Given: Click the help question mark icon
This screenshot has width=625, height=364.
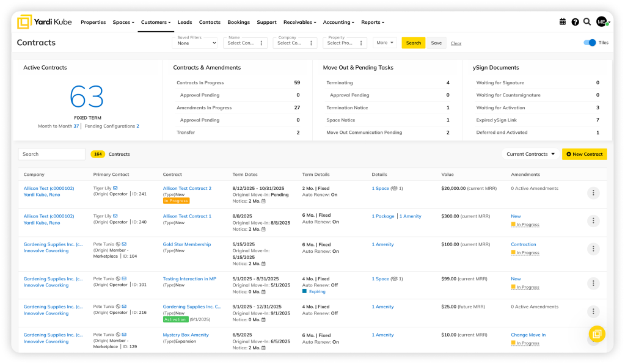Looking at the screenshot, I should click(x=575, y=22).
